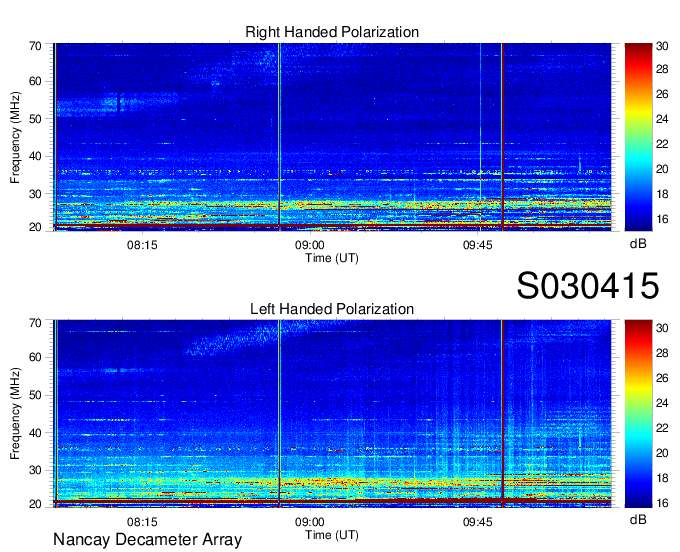Click the 16 value on Left Handed colorbar

coord(662,503)
